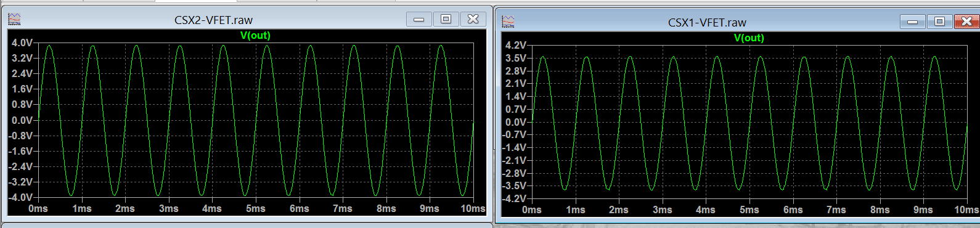The width and height of the screenshot is (980, 228).
Task: Click the -4.2V axis label in CSX1 plot
Action: click(514, 198)
